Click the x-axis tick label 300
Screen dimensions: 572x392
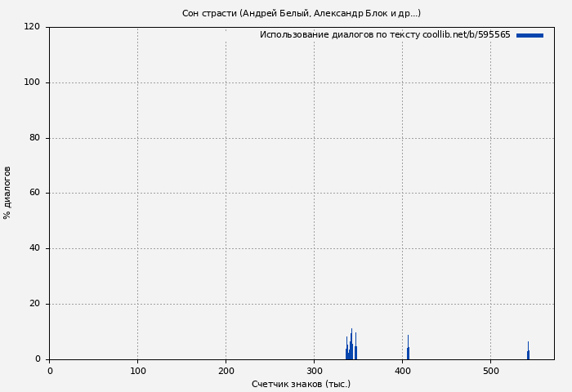point(314,371)
